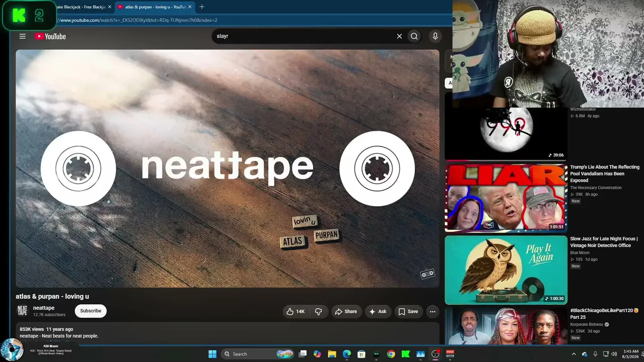
Task: Like the video with thumbs up
Action: pos(296,312)
